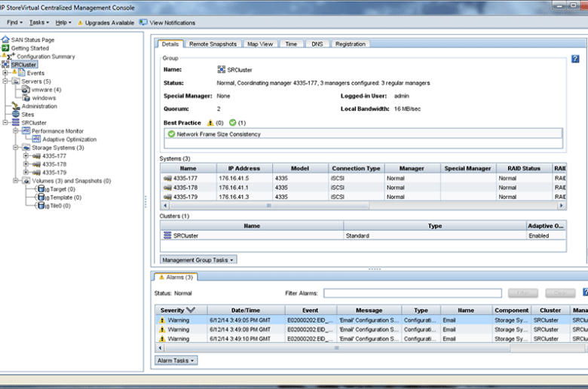The image size is (588, 389).
Task: Click the Clear filter button
Action: tap(560, 293)
